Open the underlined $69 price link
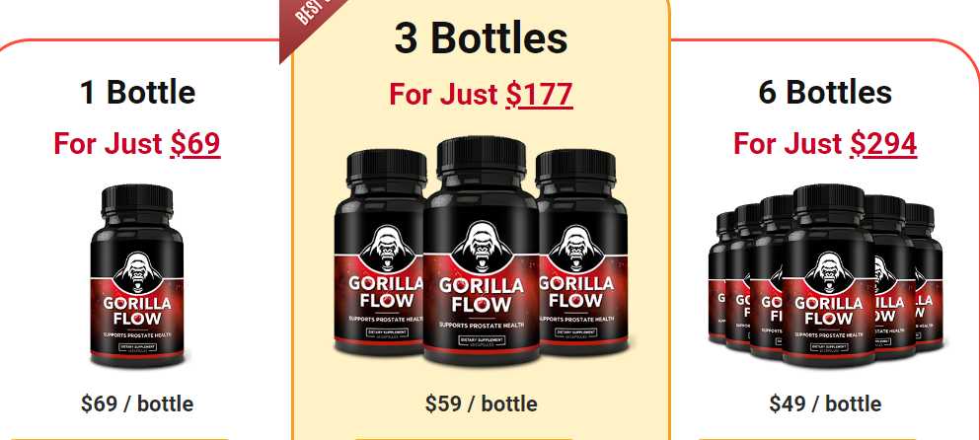980x440 pixels. [195, 143]
